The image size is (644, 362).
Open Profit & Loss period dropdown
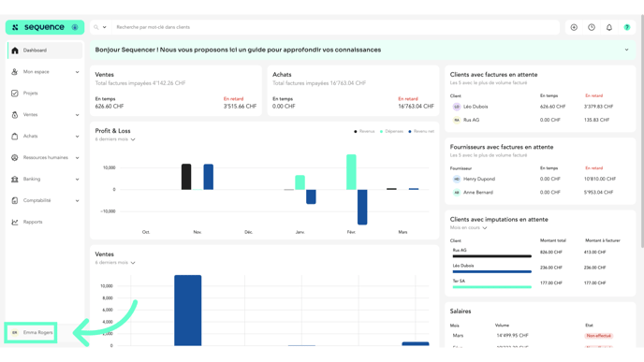coord(115,139)
